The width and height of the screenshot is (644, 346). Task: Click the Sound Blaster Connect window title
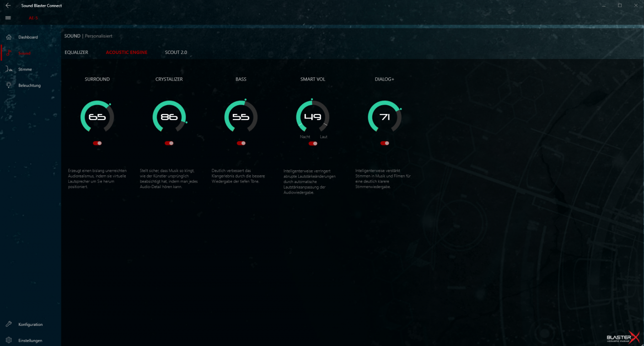42,5
